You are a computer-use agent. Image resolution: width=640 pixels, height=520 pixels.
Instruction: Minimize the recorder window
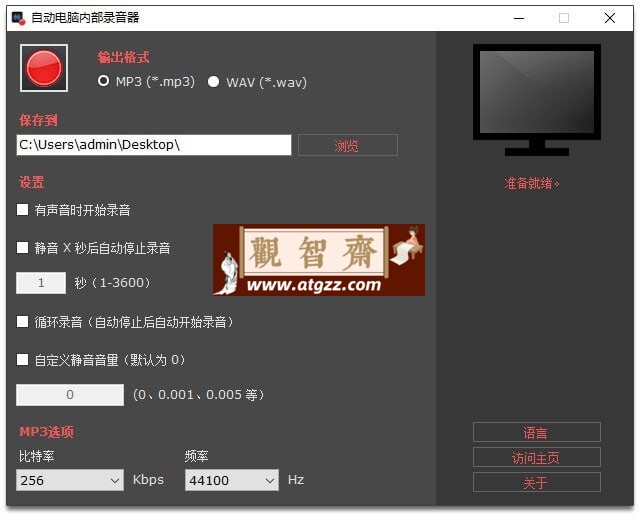pos(519,18)
